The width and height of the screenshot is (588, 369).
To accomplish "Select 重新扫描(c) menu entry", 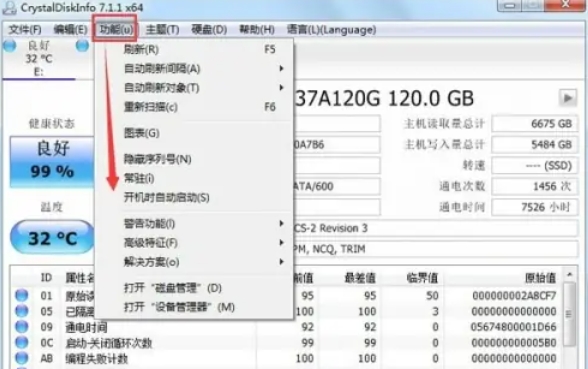I will pyautogui.click(x=194, y=107).
